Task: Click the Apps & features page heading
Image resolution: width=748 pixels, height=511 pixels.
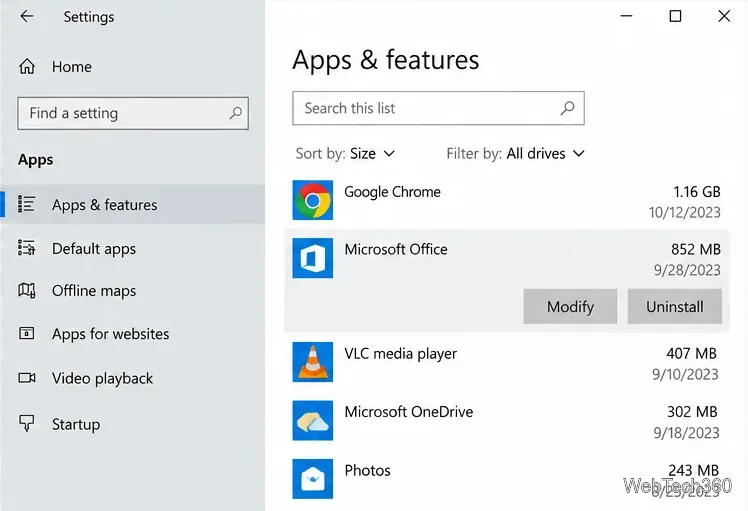Action: (x=385, y=60)
